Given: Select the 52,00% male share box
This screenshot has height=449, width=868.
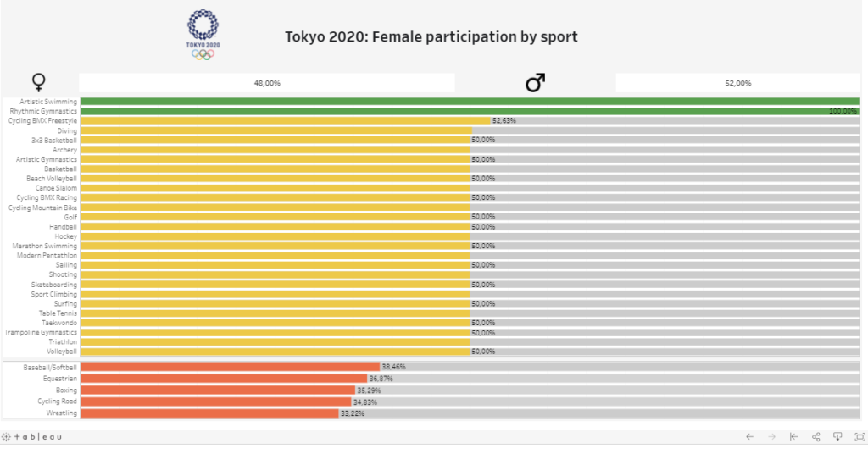Looking at the screenshot, I should tap(737, 83).
